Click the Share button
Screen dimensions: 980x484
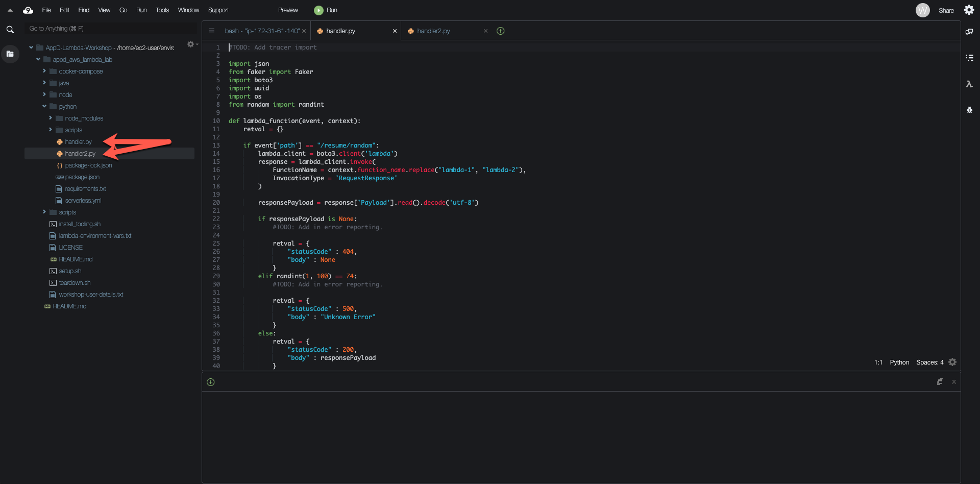click(946, 10)
